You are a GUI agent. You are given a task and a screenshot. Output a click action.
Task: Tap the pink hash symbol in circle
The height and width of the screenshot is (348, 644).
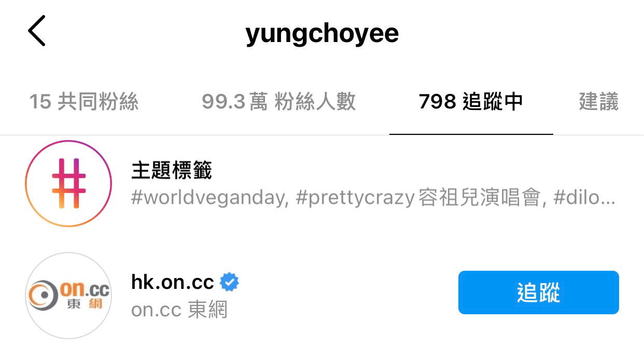coord(68,183)
